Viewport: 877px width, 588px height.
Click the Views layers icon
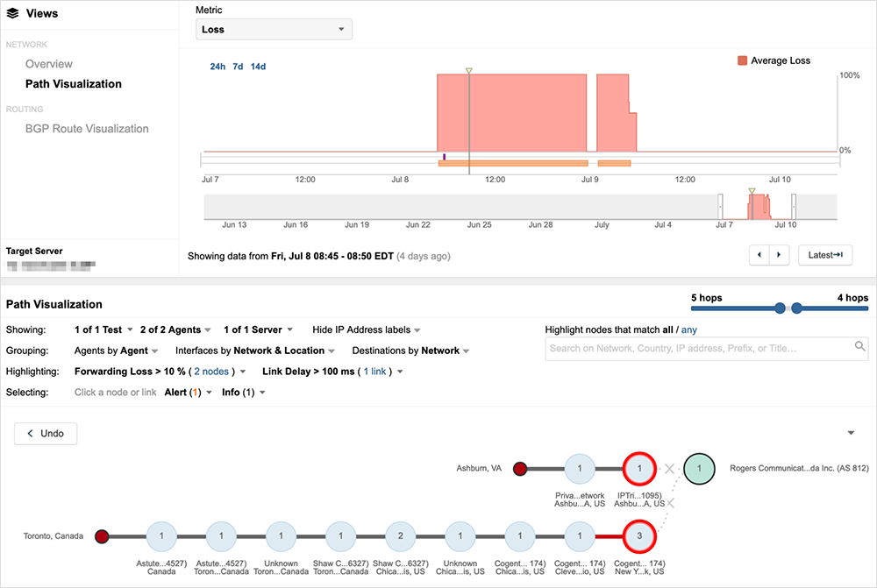pyautogui.click(x=12, y=13)
